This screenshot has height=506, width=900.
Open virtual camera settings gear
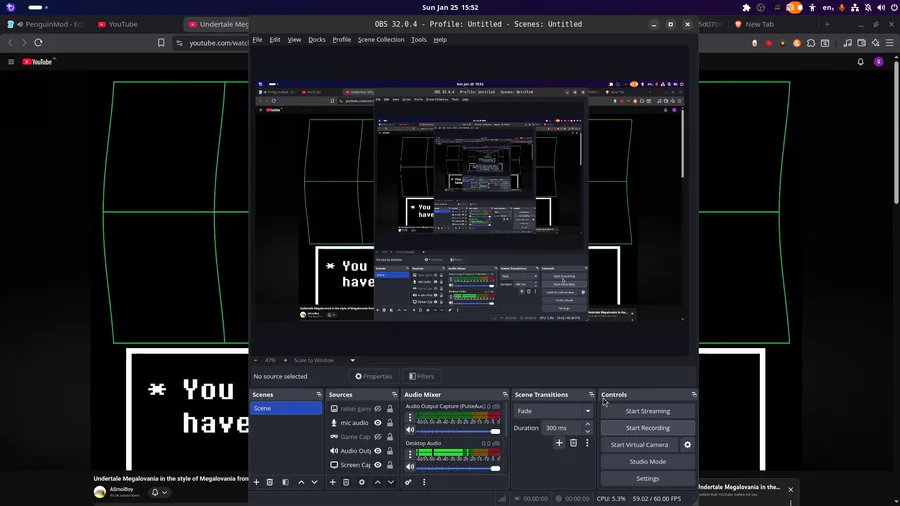click(x=688, y=445)
